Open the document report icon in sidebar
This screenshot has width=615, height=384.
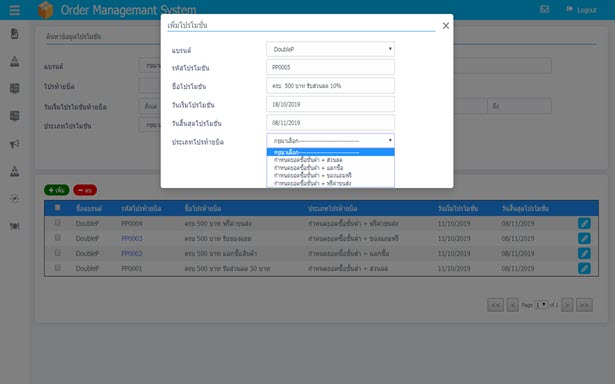click(x=15, y=34)
